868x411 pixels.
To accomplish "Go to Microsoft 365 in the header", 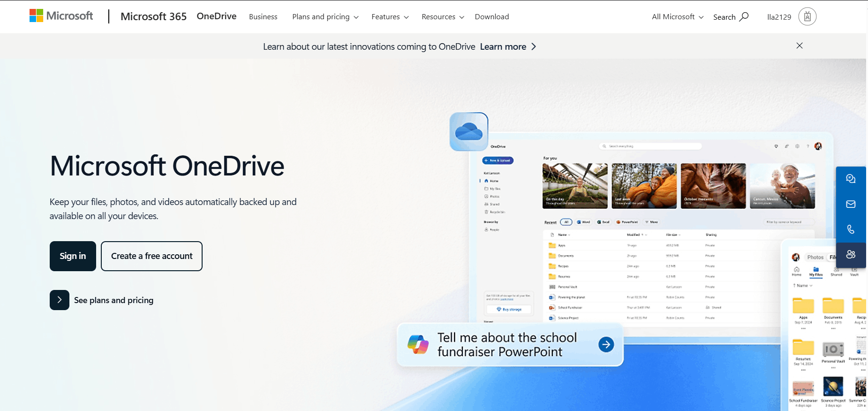I will coord(153,16).
